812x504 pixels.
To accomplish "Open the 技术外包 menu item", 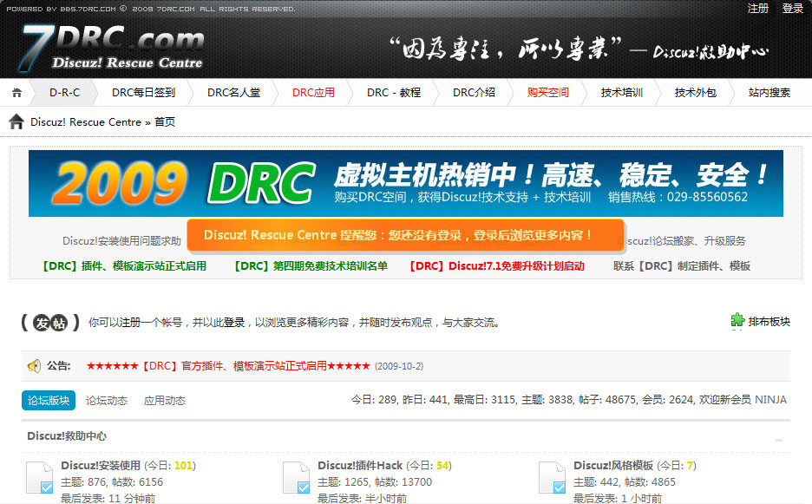I will (x=696, y=93).
